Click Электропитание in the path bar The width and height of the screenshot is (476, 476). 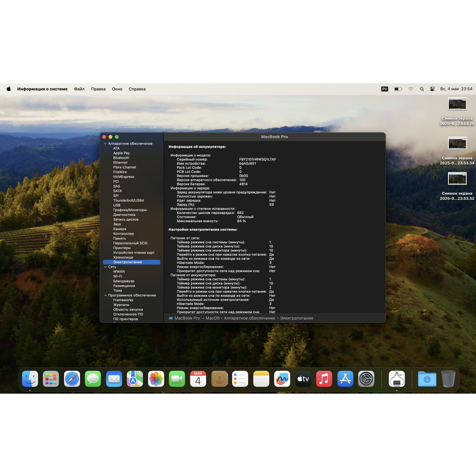[x=297, y=318]
